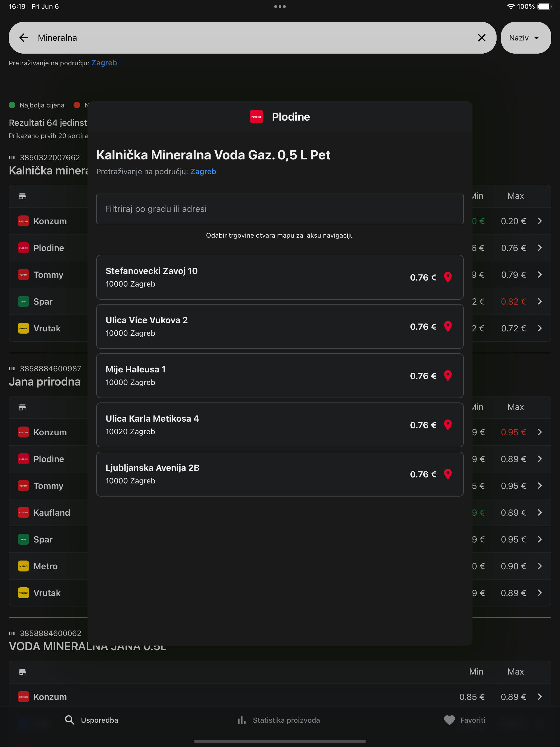This screenshot has width=560, height=747.
Task: Open map pin for Ljubljanska Avenija 2B
Action: pyautogui.click(x=448, y=474)
